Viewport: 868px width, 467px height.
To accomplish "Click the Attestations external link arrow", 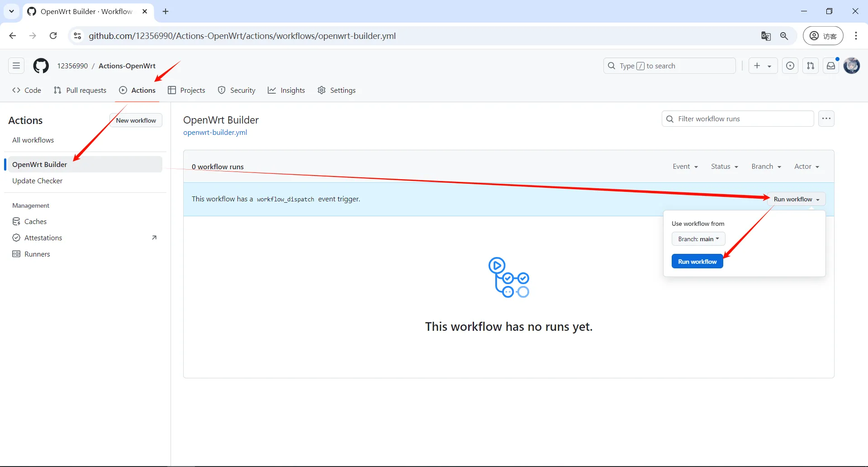I will [154, 237].
